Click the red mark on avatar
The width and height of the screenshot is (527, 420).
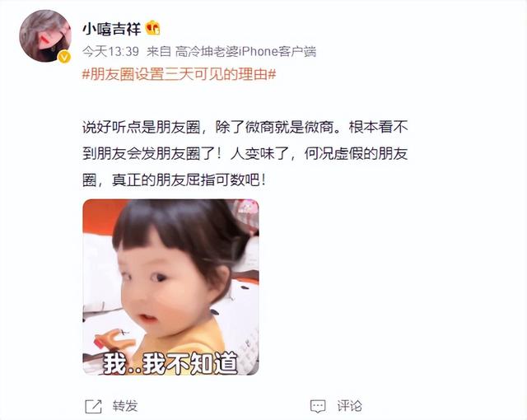pyautogui.click(x=44, y=40)
